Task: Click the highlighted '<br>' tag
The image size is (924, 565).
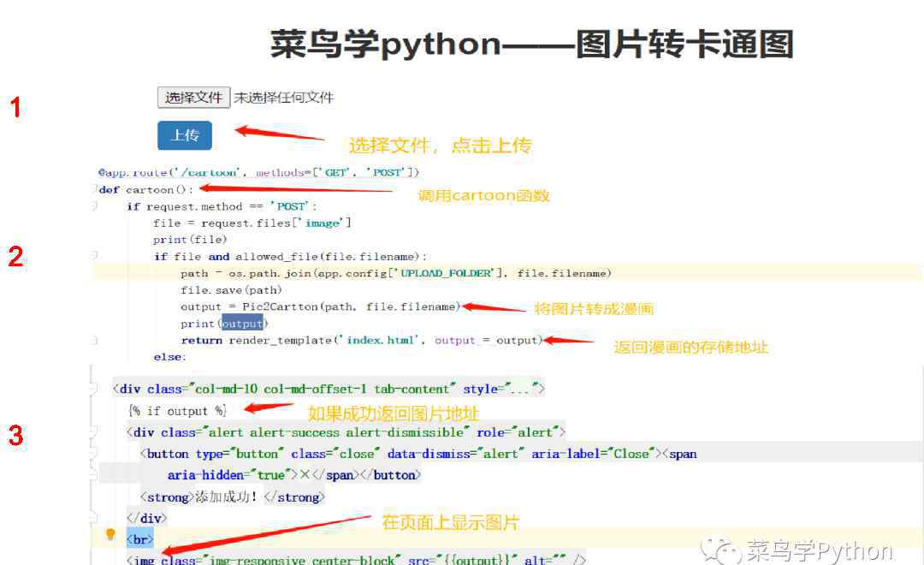Action: [139, 539]
